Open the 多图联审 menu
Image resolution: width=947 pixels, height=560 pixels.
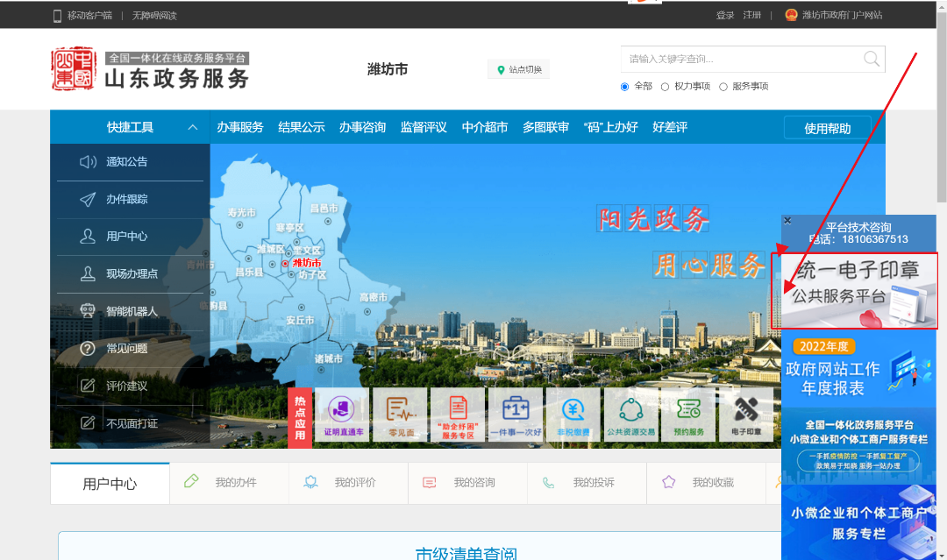pos(545,127)
